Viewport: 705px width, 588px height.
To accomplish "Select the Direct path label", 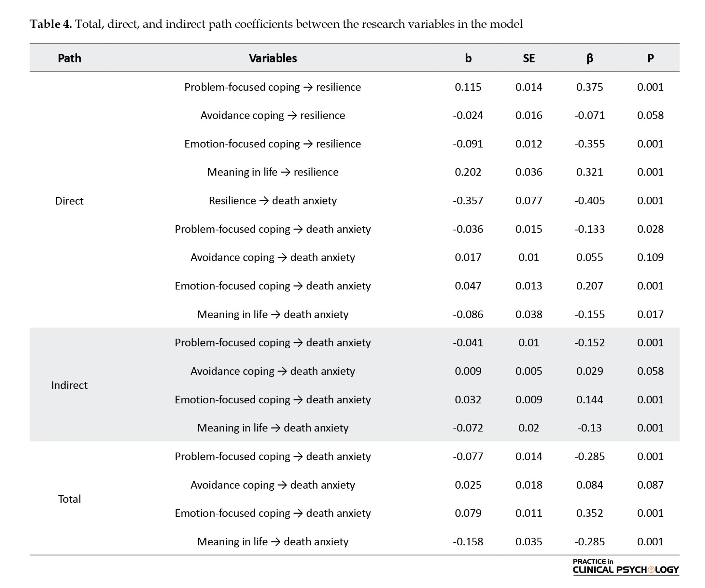I will (69, 201).
